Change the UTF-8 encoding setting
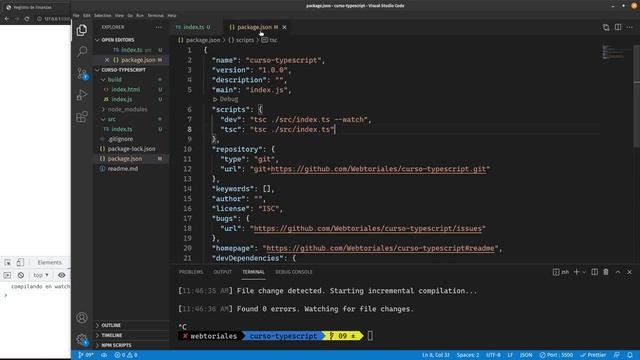 493,355
